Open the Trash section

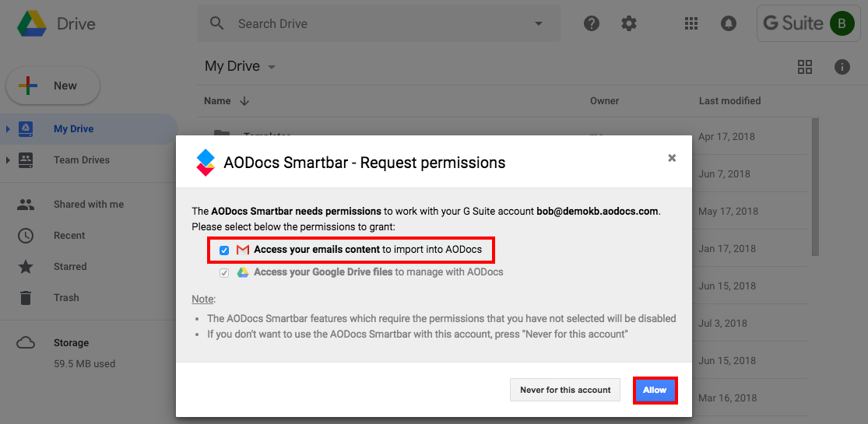(66, 297)
